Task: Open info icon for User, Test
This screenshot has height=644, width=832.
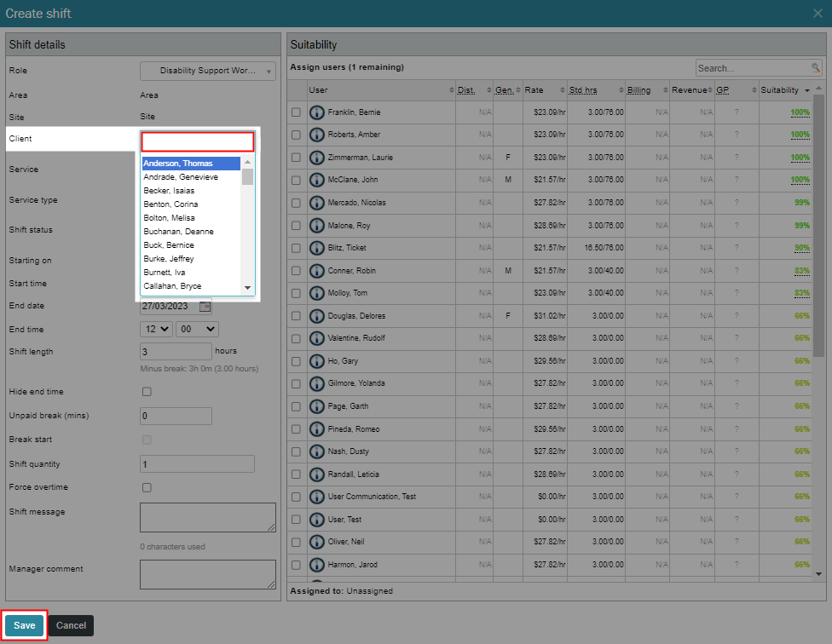Action: click(317, 520)
